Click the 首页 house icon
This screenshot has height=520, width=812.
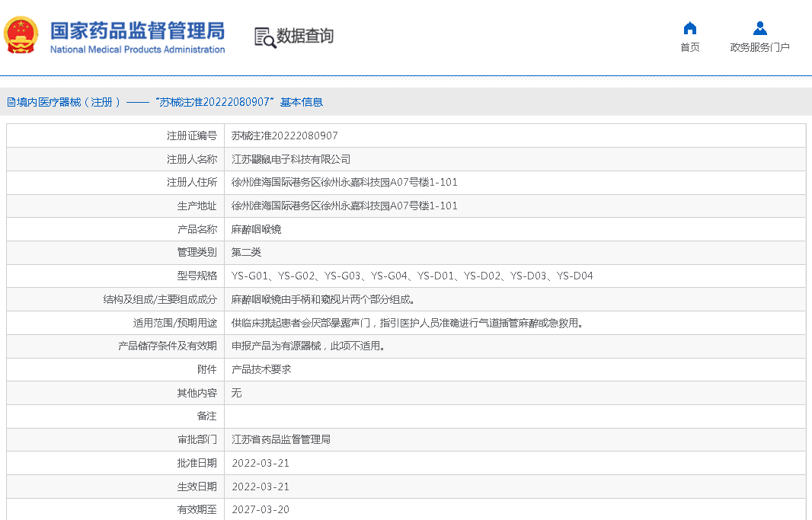[689, 28]
